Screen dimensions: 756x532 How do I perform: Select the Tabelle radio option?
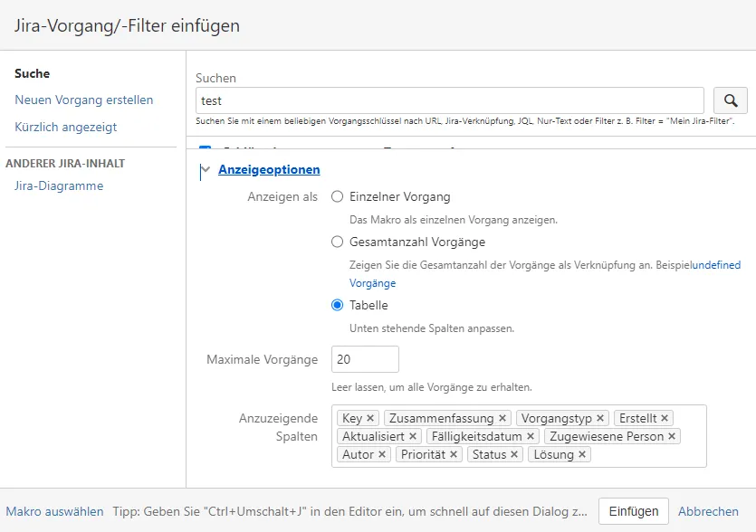pos(338,305)
